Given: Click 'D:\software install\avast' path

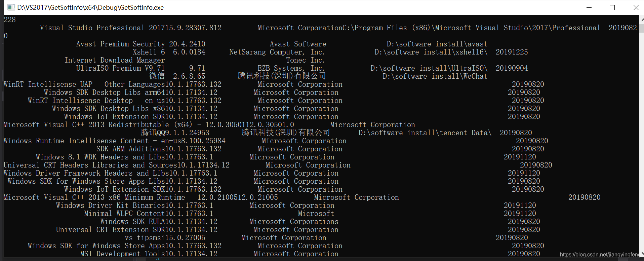Looking at the screenshot, I should click(437, 44).
